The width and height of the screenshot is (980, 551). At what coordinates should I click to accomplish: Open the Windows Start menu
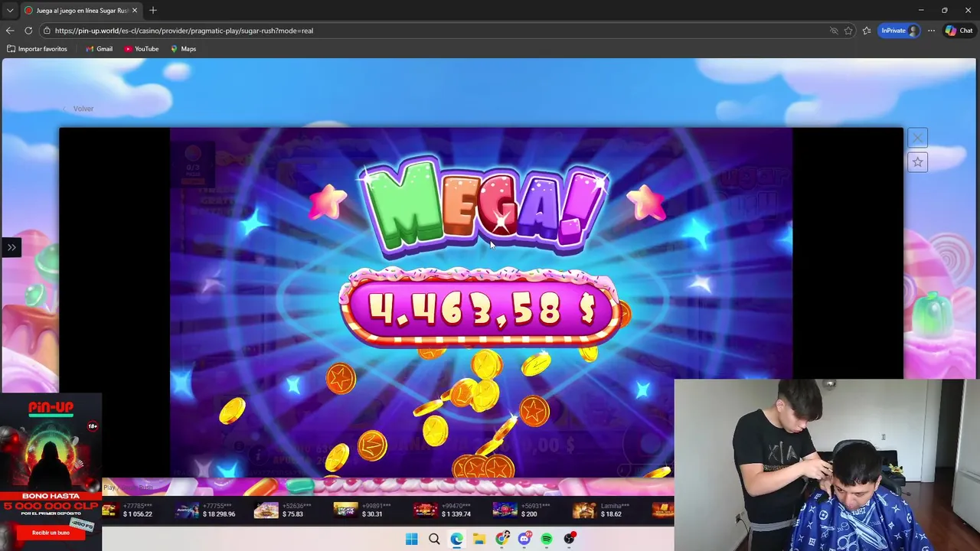[x=412, y=539]
